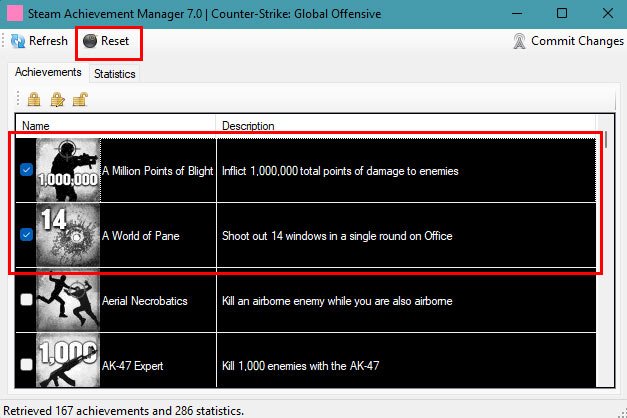Screen dimensions: 627x418
Task: Click 'Retrieved 167 achievements' status bar text
Action: pos(124,411)
